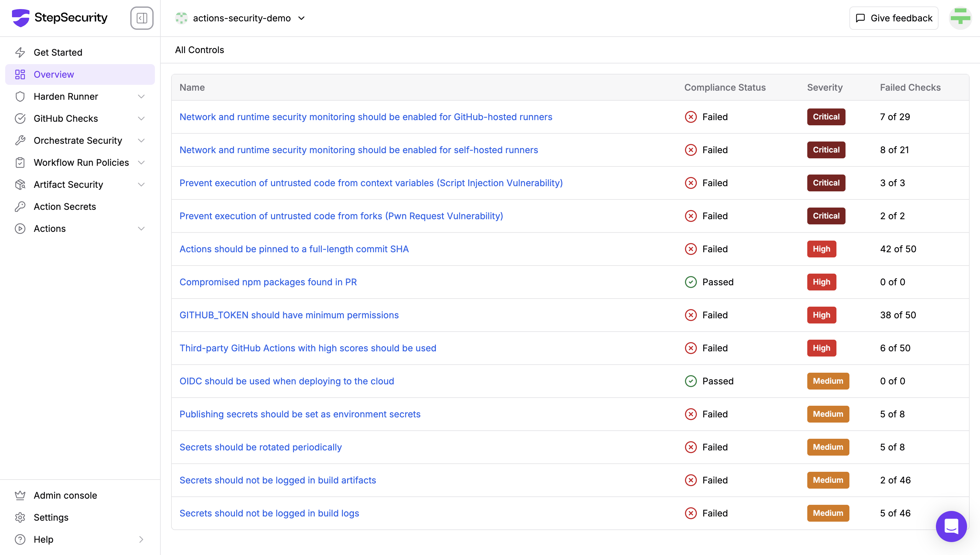Click the Action Secrets key icon
Screen dimensions: 980x555
coord(20,206)
